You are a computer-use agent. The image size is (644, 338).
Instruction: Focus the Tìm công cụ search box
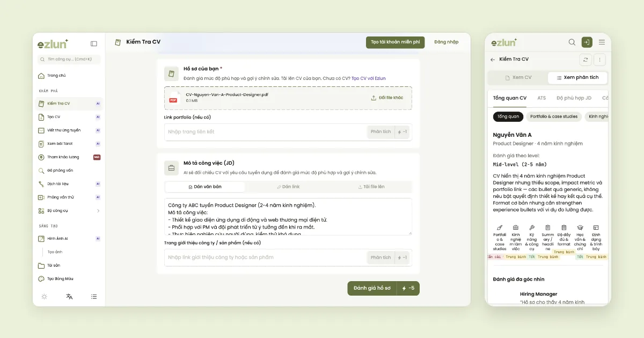pyautogui.click(x=69, y=59)
